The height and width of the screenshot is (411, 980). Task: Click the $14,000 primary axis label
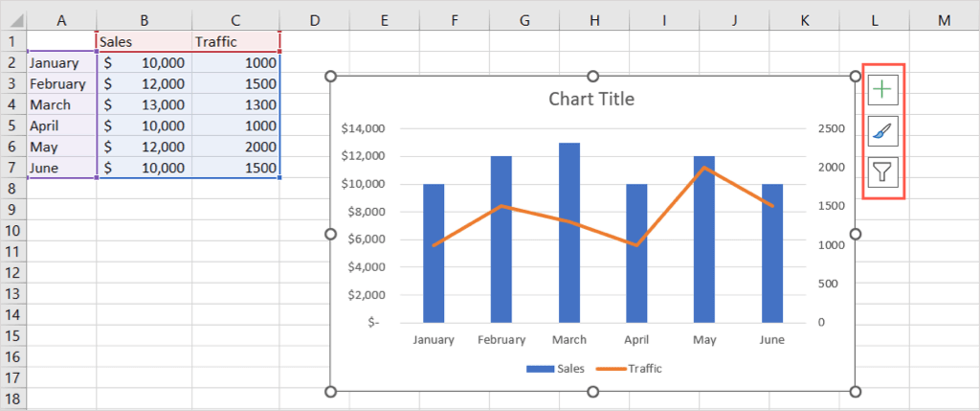pyautogui.click(x=362, y=128)
